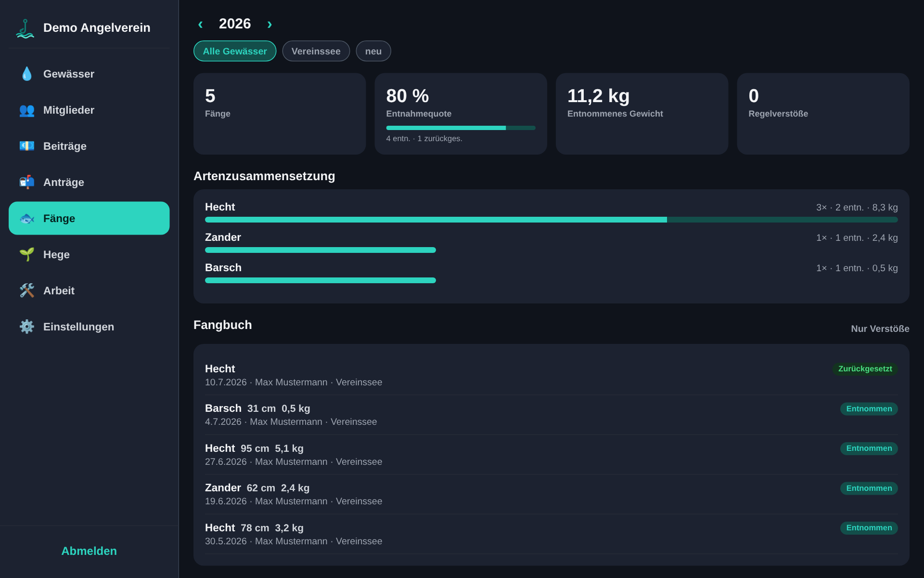Open the Hecht 95 cm 5,1 kg entry
The height and width of the screenshot is (578, 924).
click(551, 455)
